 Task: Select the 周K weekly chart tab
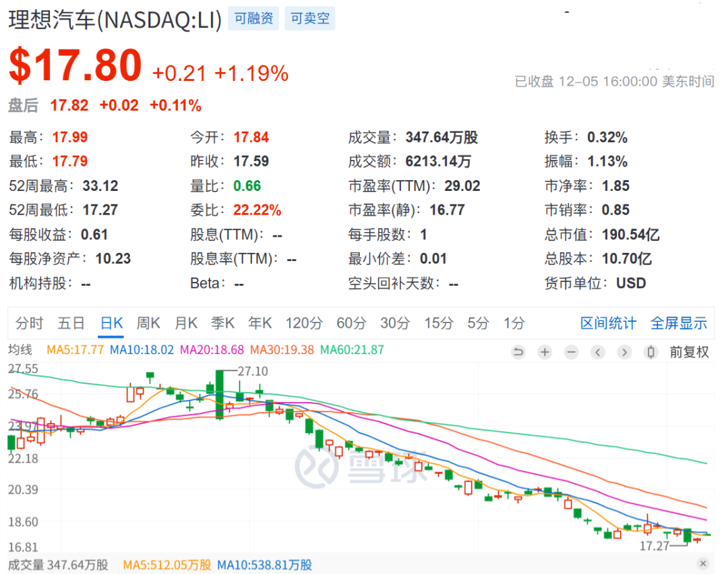click(x=148, y=323)
